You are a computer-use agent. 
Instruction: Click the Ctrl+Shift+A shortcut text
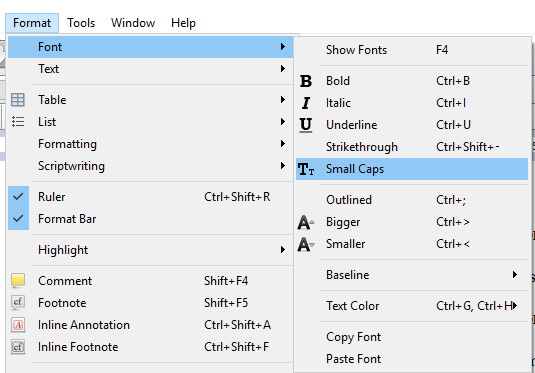237,325
